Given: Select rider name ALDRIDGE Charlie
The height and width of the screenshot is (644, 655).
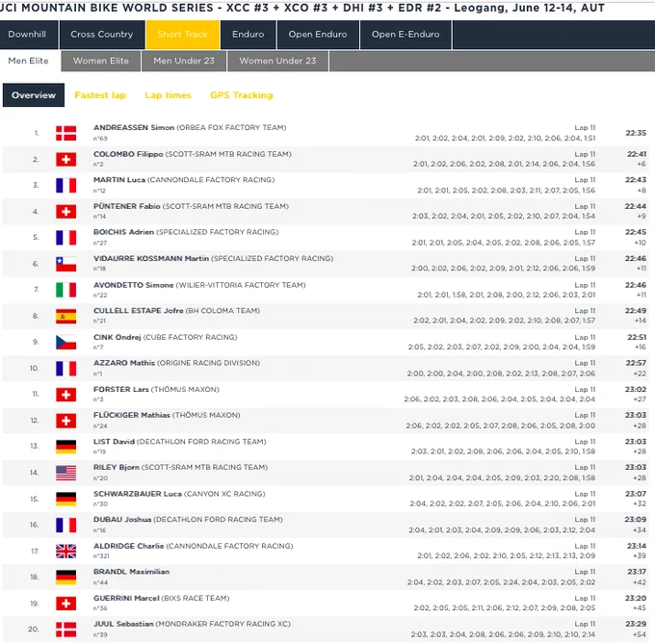Looking at the screenshot, I should pos(129,546).
